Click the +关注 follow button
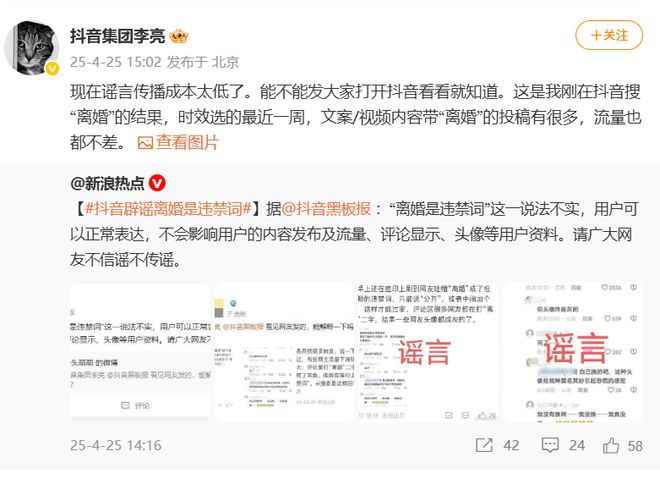The image size is (660, 479). (x=609, y=35)
